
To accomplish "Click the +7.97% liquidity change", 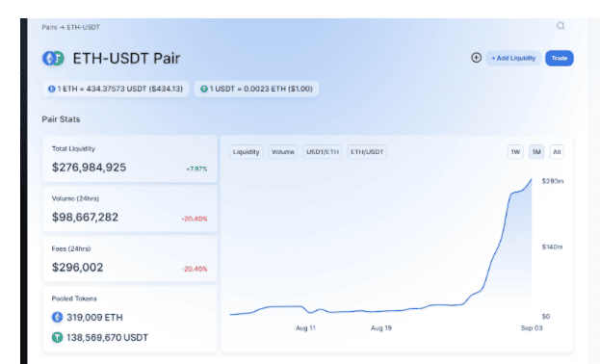I will (x=196, y=169).
